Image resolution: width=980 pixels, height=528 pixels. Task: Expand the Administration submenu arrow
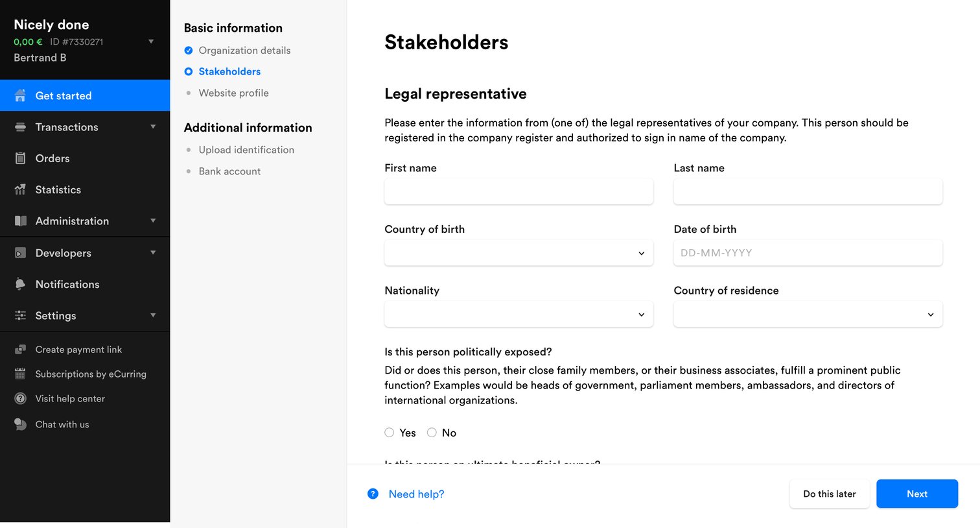153,221
